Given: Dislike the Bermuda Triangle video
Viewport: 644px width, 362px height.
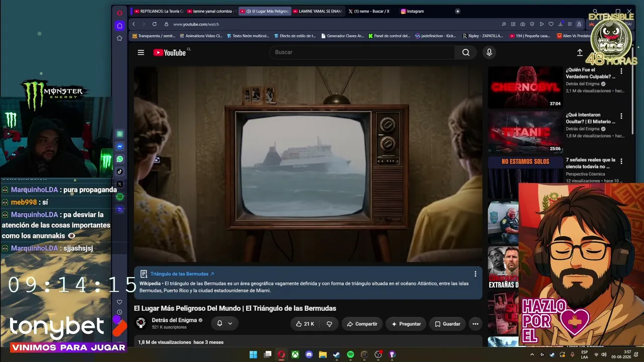Looking at the screenshot, I should pyautogui.click(x=330, y=324).
